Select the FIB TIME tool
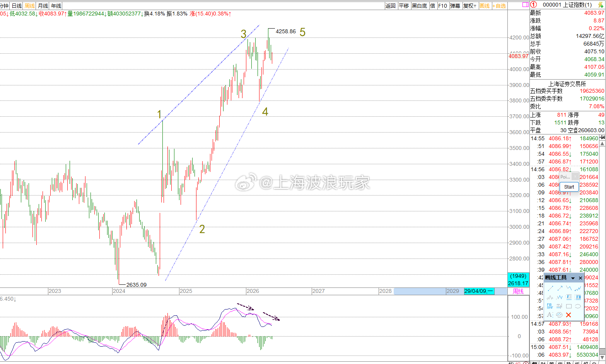The height and width of the screenshot is (364, 606). (550, 306)
